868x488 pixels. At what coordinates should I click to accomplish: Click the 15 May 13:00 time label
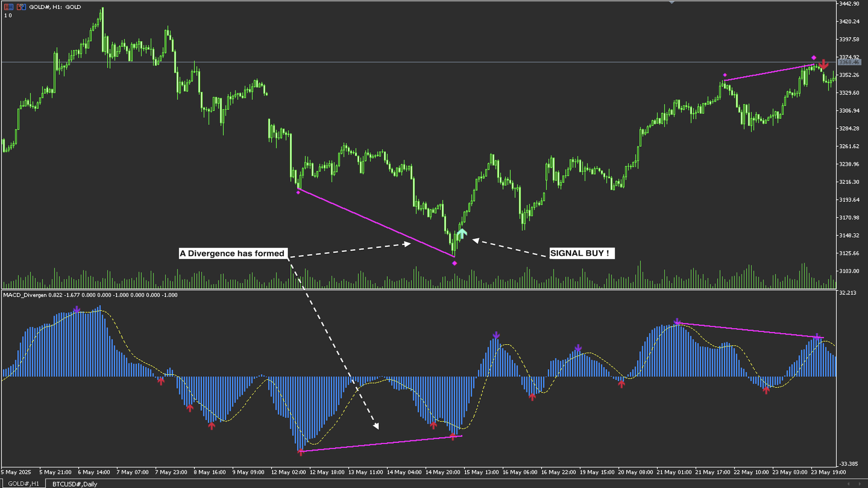point(481,472)
